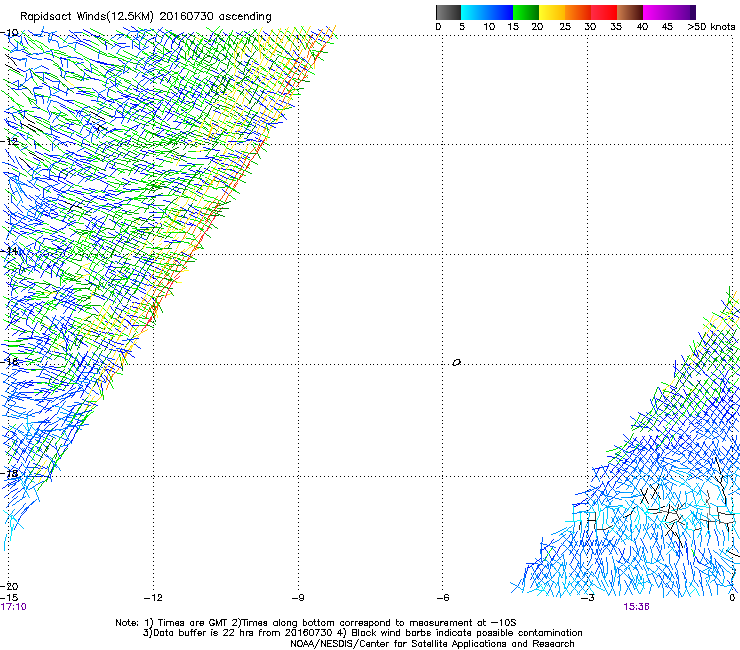Click the red 30-35 knots legend segment

click(604, 12)
